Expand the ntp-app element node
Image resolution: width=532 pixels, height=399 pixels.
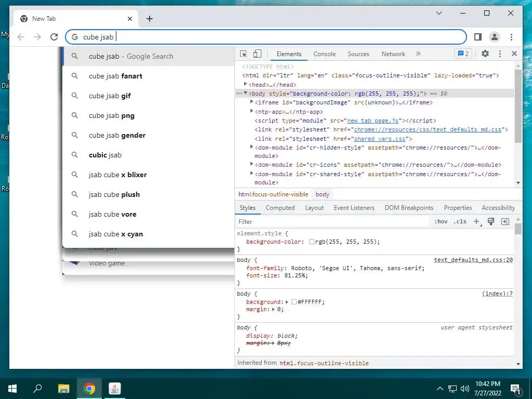[x=251, y=111]
